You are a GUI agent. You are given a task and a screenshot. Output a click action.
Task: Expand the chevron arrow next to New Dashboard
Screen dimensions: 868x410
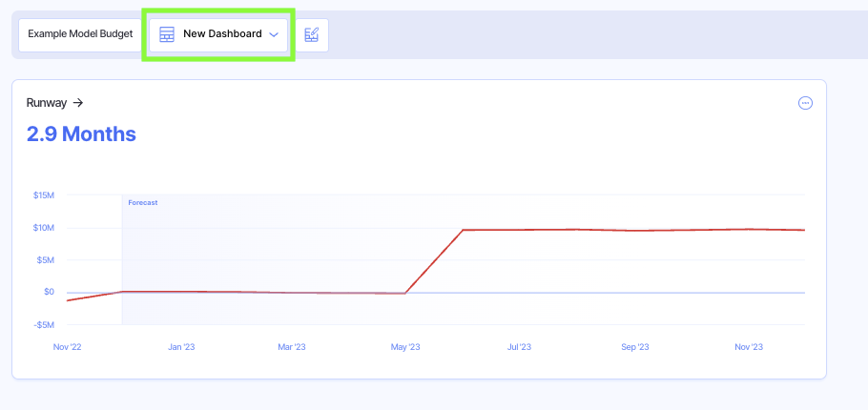click(x=274, y=34)
